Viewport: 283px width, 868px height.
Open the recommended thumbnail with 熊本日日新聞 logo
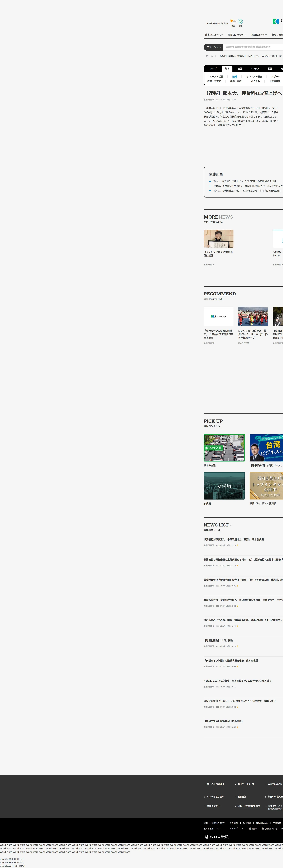pos(219,316)
